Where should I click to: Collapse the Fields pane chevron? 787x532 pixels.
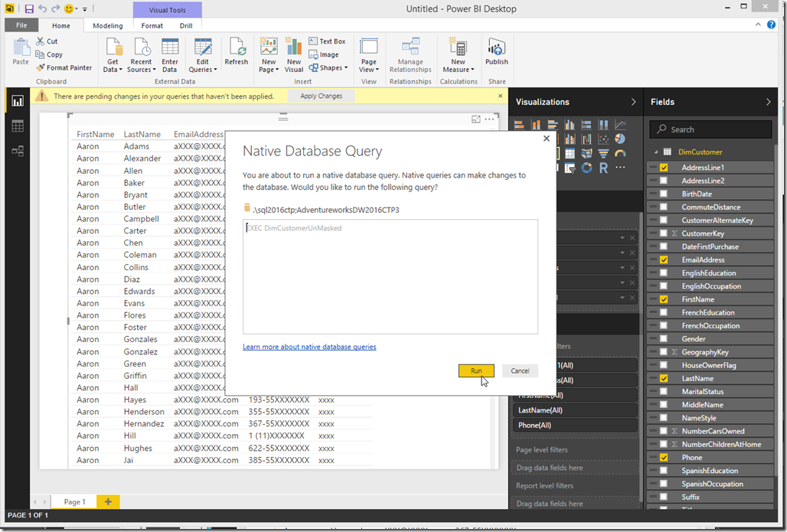tap(768, 102)
